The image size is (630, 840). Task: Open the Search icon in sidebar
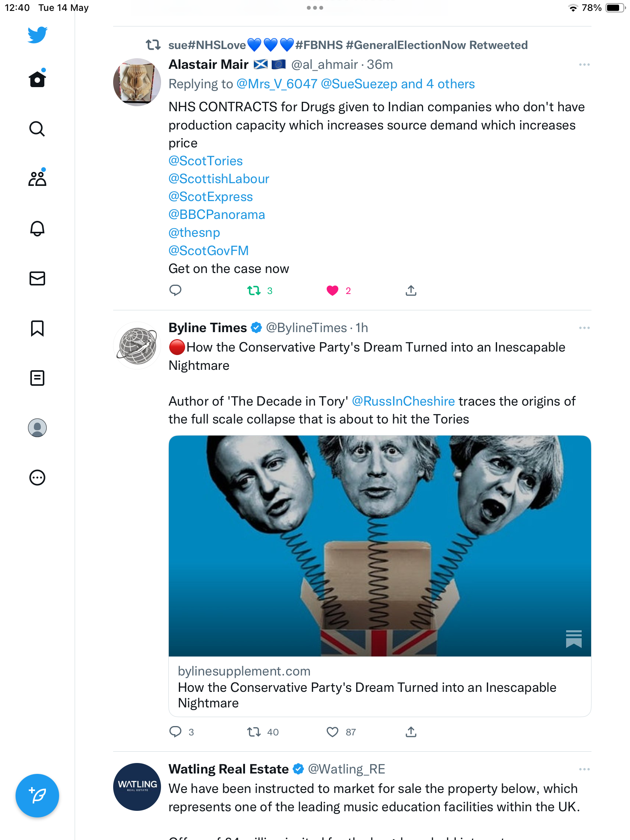tap(37, 129)
